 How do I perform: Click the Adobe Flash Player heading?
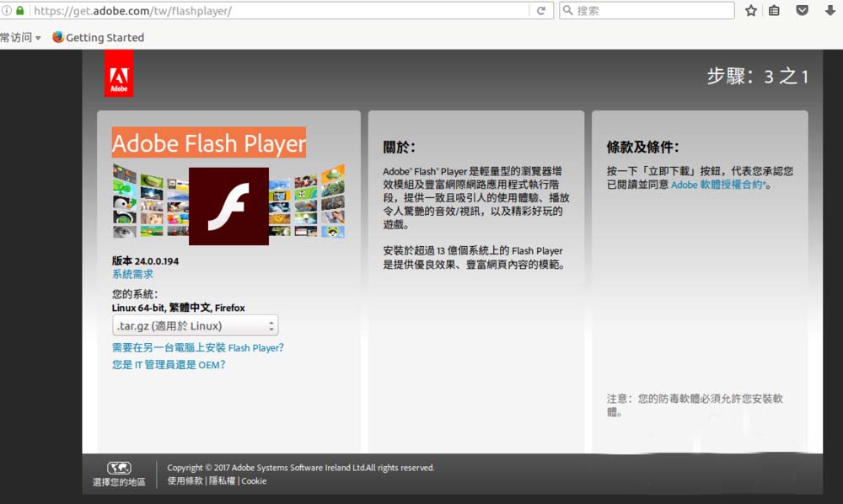pos(208,142)
